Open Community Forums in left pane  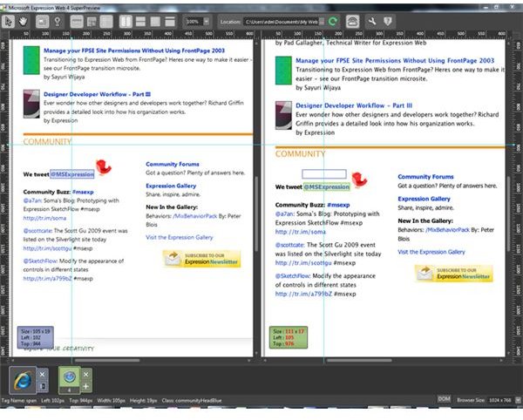pos(173,165)
